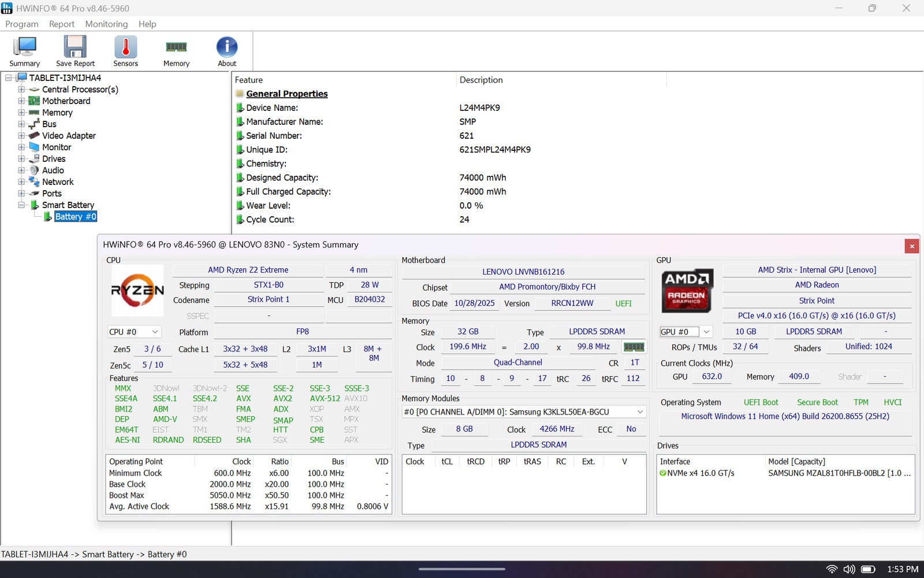Click the Motherboard tree icon
The width and height of the screenshot is (924, 578).
(x=35, y=101)
